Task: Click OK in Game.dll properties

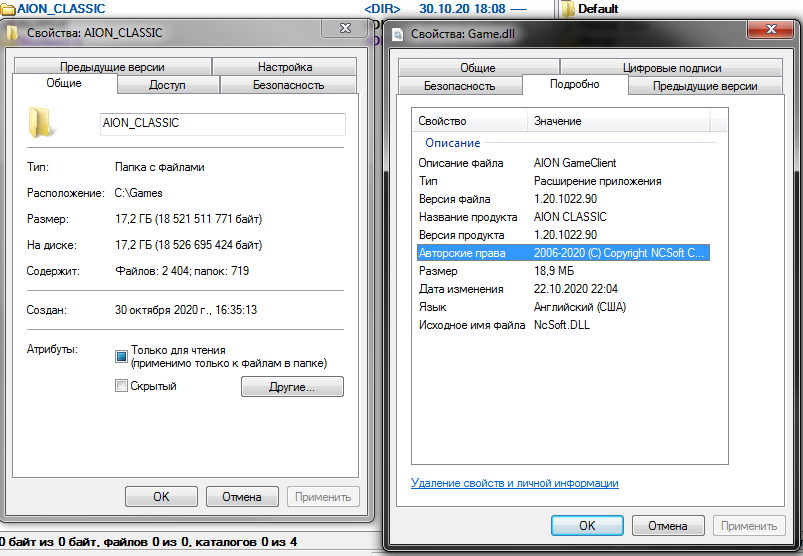Action: point(587,526)
